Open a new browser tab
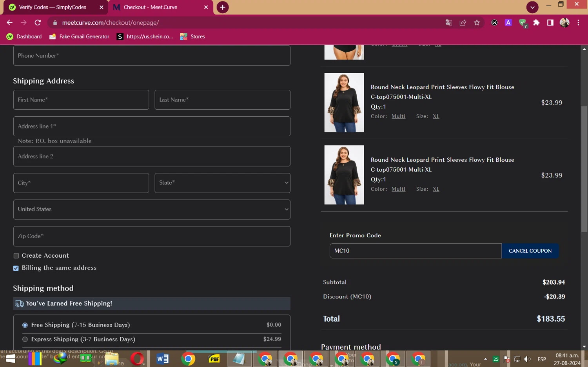 pyautogui.click(x=222, y=7)
